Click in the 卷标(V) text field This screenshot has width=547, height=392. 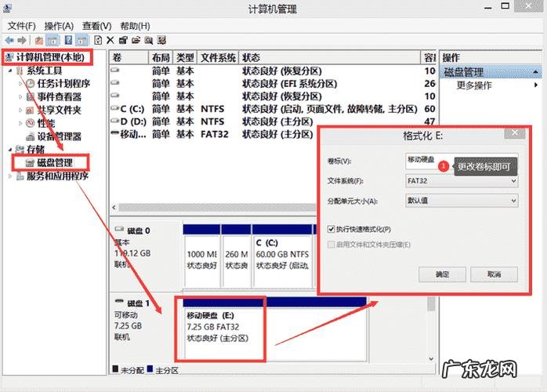pos(462,161)
